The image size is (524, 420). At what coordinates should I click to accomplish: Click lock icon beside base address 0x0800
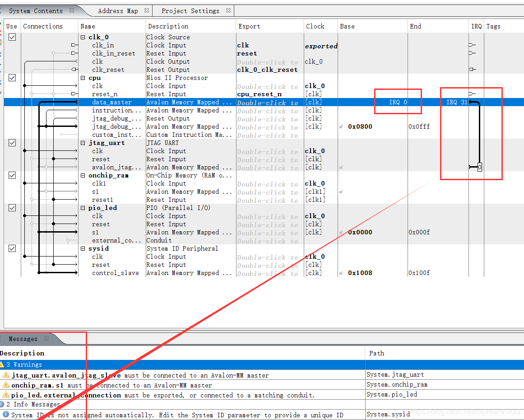tap(341, 126)
